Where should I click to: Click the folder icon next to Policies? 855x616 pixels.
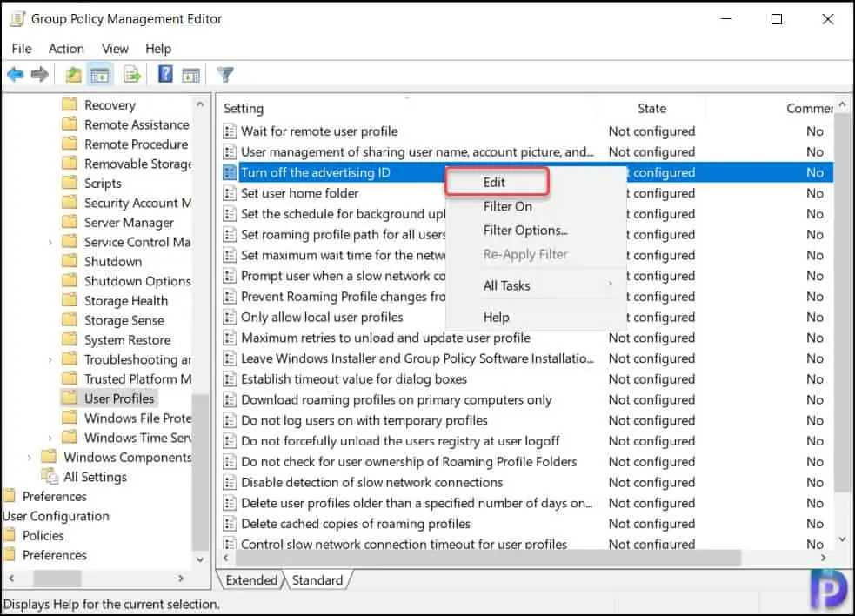(x=10, y=535)
